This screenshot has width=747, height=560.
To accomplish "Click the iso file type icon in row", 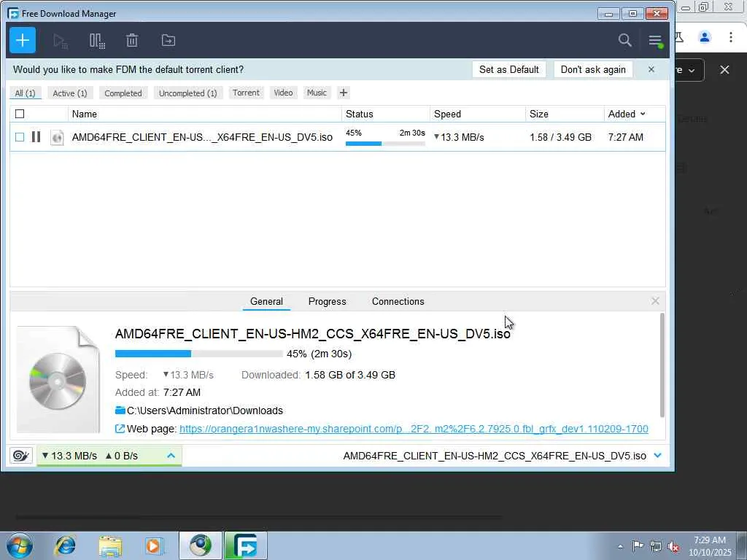I will click(57, 137).
